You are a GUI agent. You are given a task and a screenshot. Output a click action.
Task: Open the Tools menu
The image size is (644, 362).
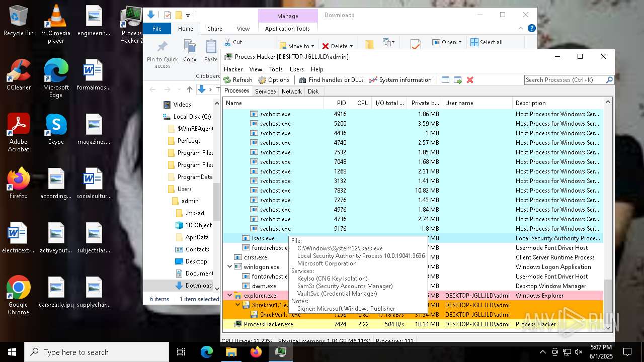(x=276, y=69)
